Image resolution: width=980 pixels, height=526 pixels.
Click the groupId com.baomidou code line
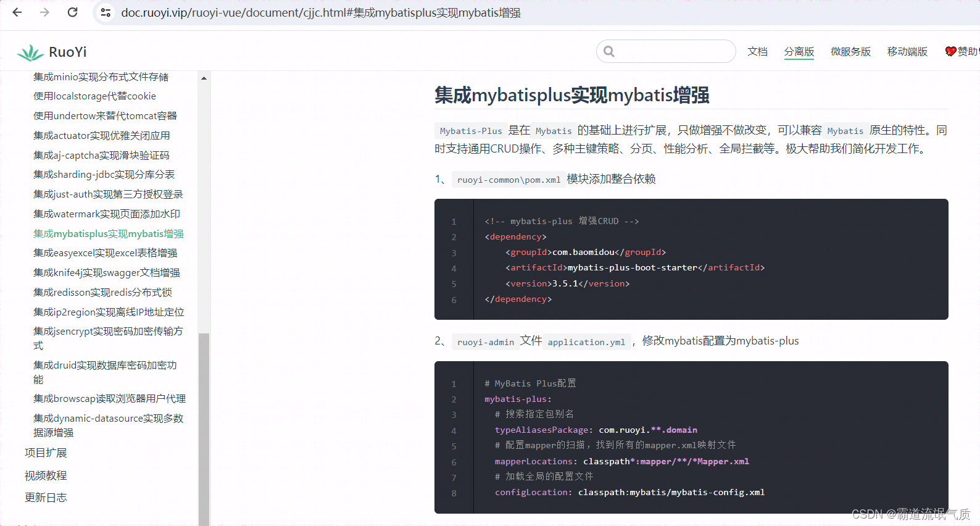(586, 252)
